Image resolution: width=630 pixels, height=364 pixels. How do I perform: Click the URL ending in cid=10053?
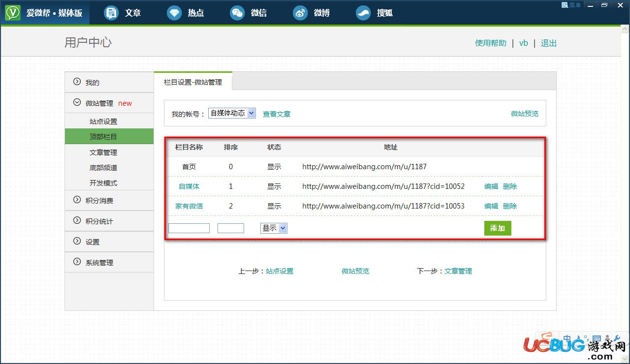click(x=383, y=206)
